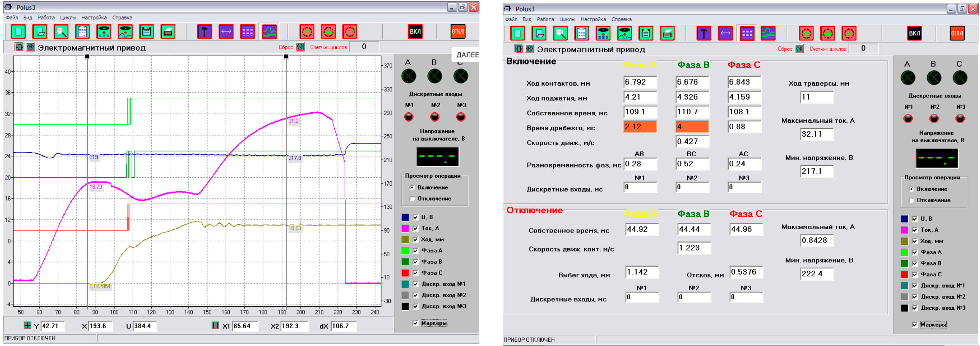The image size is (980, 346).
Task: Click second graph marker handle near 192
Action: click(286, 56)
